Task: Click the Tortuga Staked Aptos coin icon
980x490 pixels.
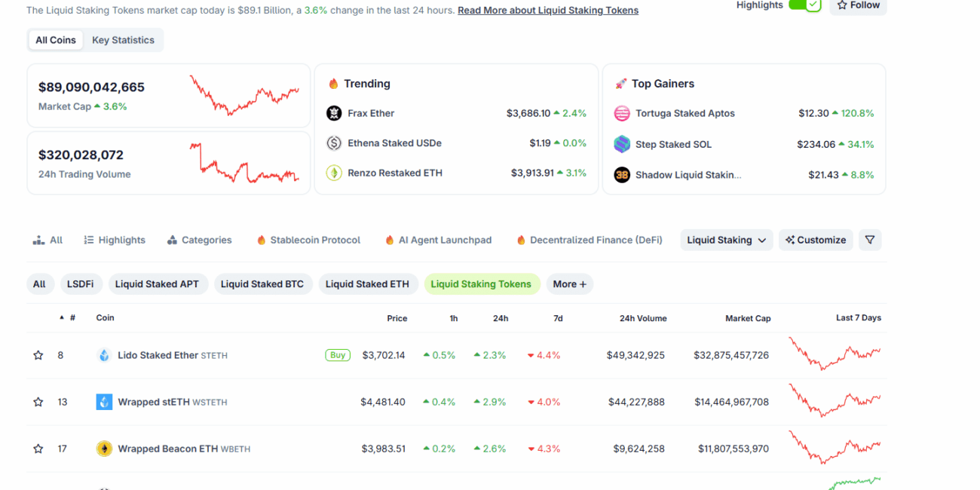Action: point(622,113)
